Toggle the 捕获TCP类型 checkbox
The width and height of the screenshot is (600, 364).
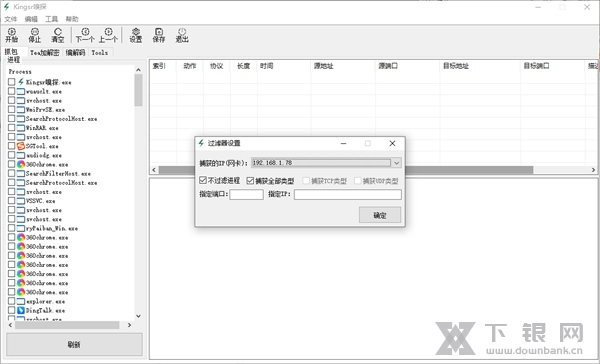tap(306, 181)
